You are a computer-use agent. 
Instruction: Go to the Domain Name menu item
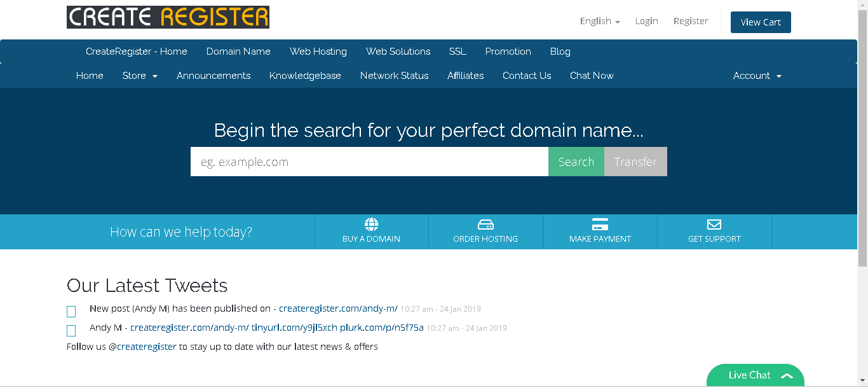tap(238, 52)
